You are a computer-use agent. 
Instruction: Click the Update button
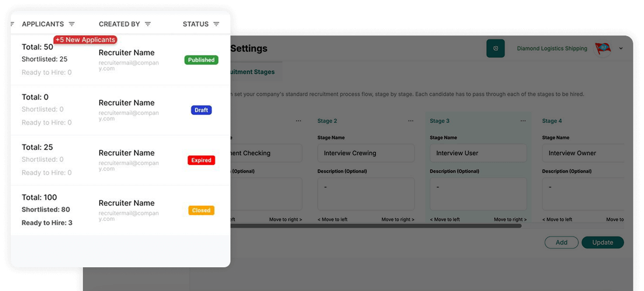click(603, 242)
